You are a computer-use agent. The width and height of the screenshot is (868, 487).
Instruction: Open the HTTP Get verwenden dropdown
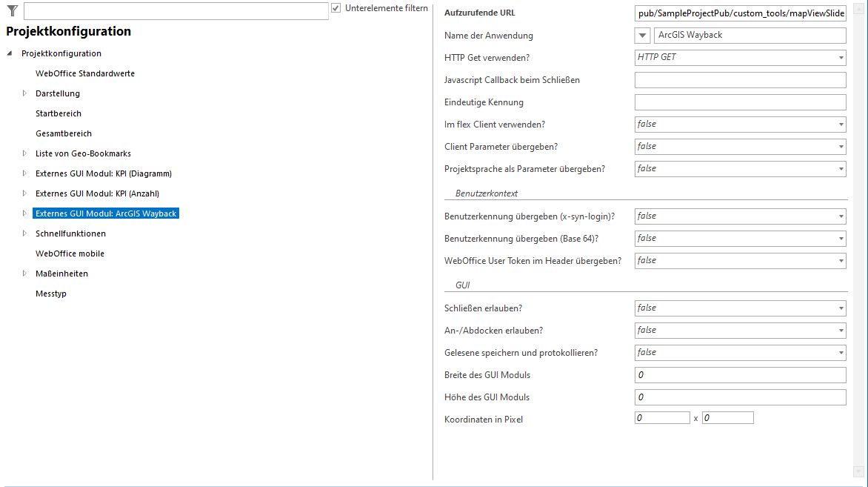click(x=841, y=57)
